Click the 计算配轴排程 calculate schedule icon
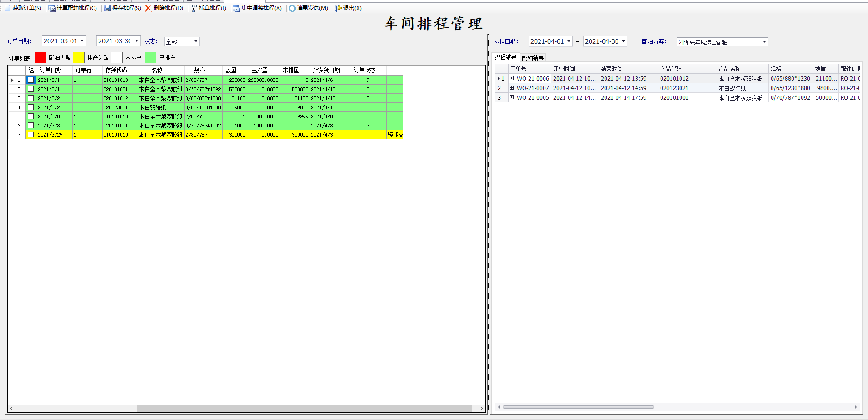Image resolution: width=868 pixels, height=420 pixels. [52, 8]
